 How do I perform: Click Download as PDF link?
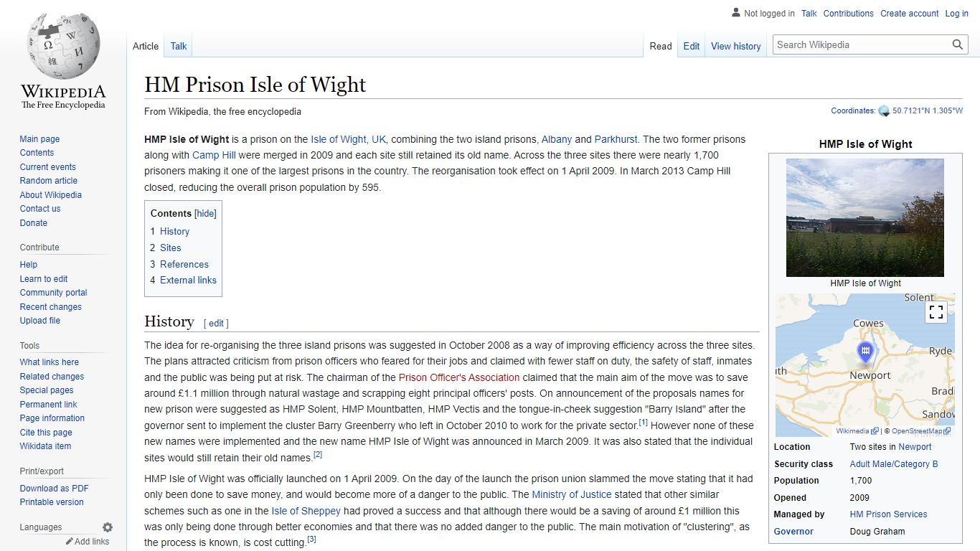coord(54,489)
